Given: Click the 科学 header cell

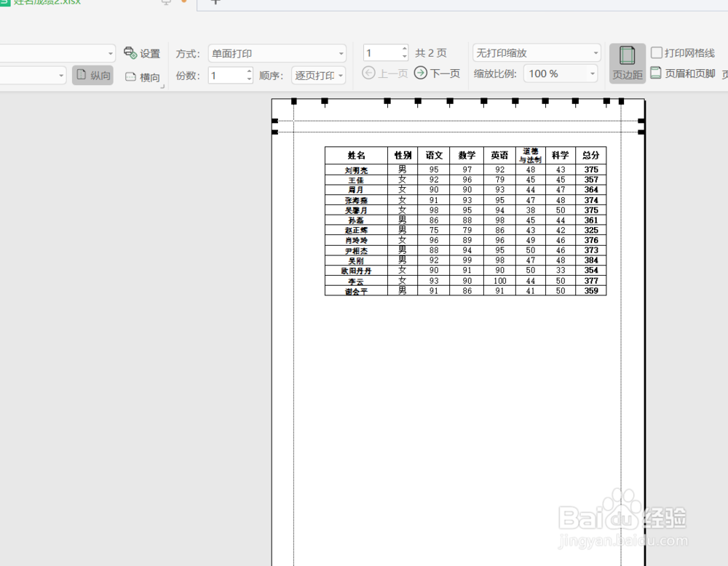Looking at the screenshot, I should click(x=561, y=156).
